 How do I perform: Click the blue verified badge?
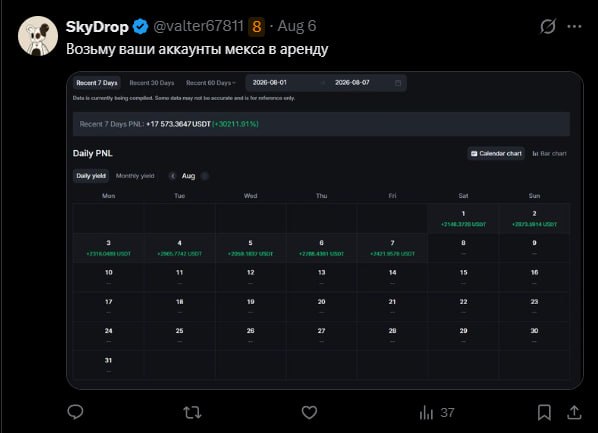[x=140, y=26]
